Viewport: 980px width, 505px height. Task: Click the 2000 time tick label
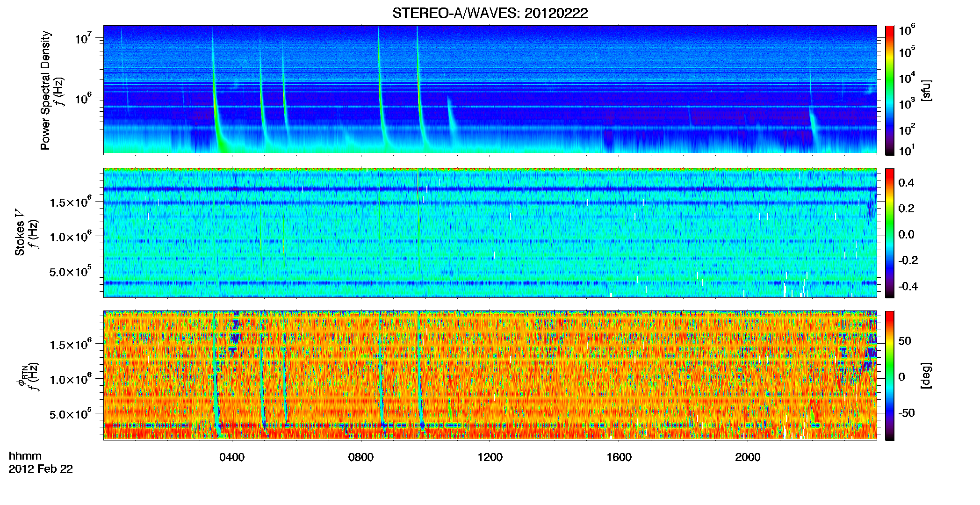pyautogui.click(x=748, y=457)
